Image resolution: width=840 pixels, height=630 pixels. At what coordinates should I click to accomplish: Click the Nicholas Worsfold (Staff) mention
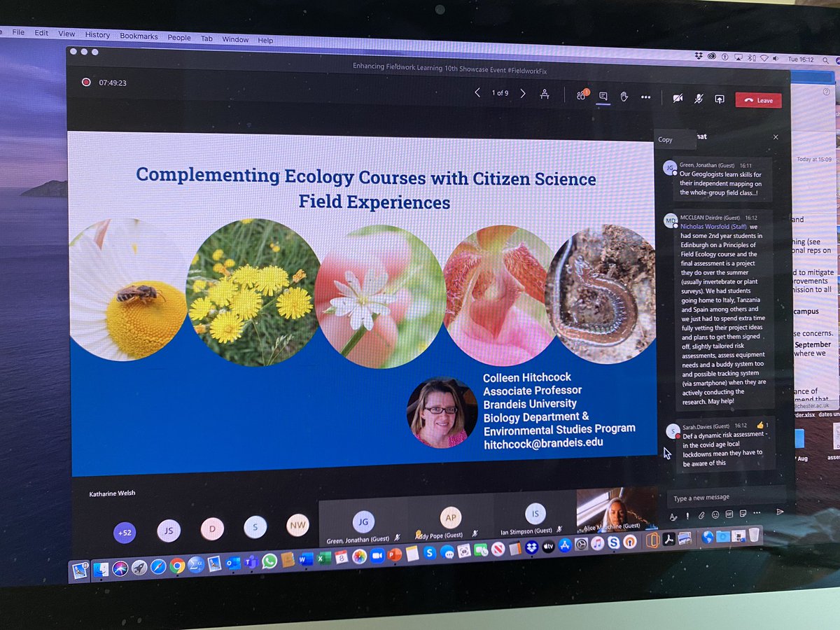[714, 227]
